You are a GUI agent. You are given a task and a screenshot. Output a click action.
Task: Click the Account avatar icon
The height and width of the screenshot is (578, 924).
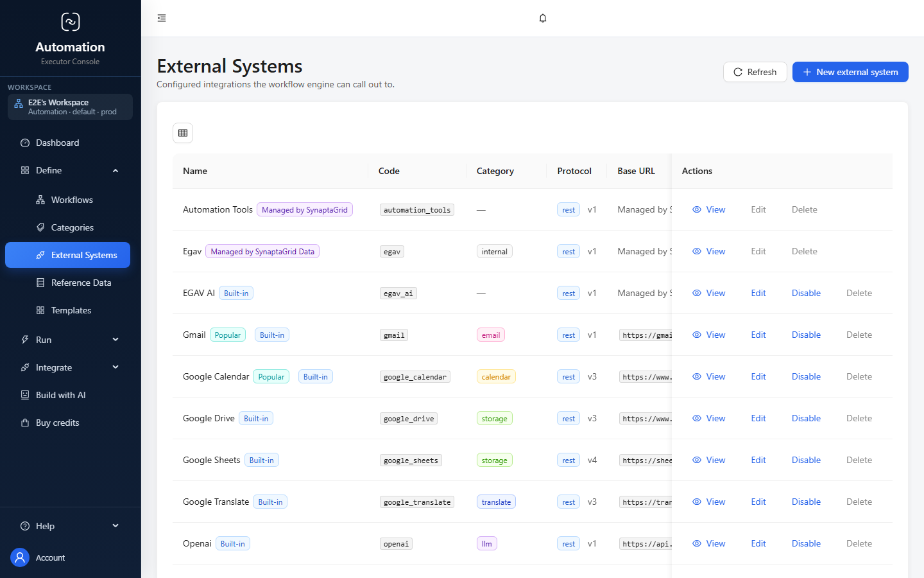(x=21, y=557)
